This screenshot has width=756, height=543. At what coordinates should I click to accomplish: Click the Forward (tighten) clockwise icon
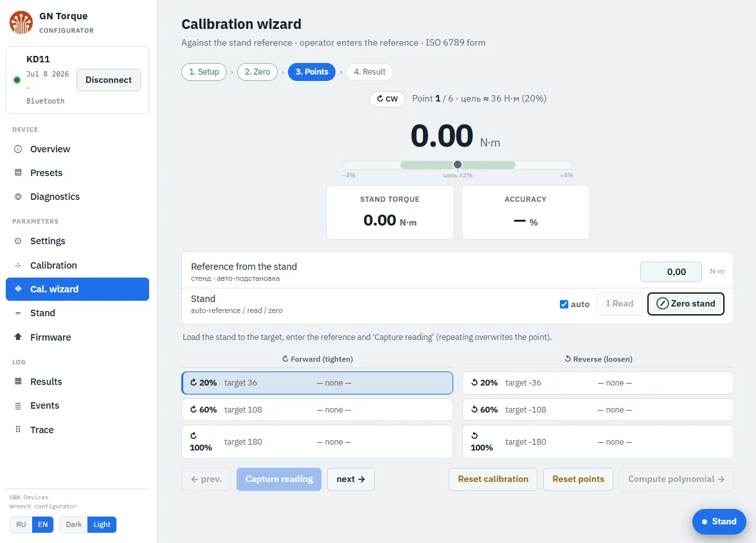pyautogui.click(x=285, y=359)
